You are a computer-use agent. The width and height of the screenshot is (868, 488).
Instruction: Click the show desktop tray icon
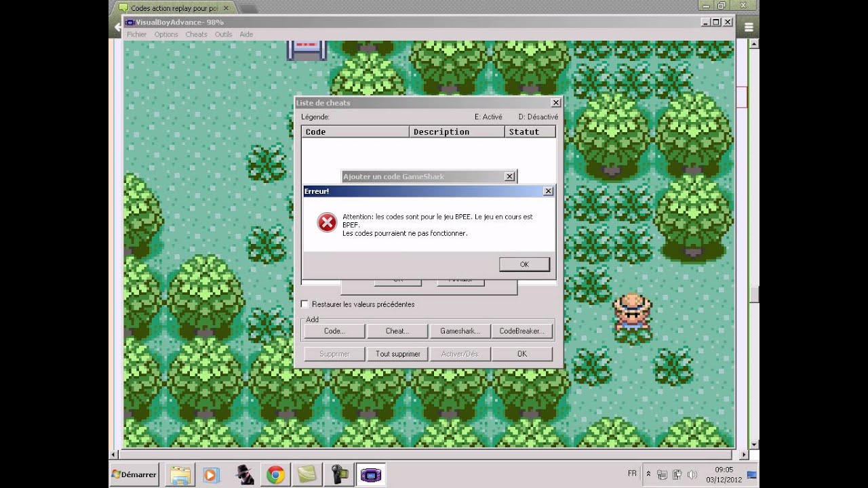(x=752, y=474)
